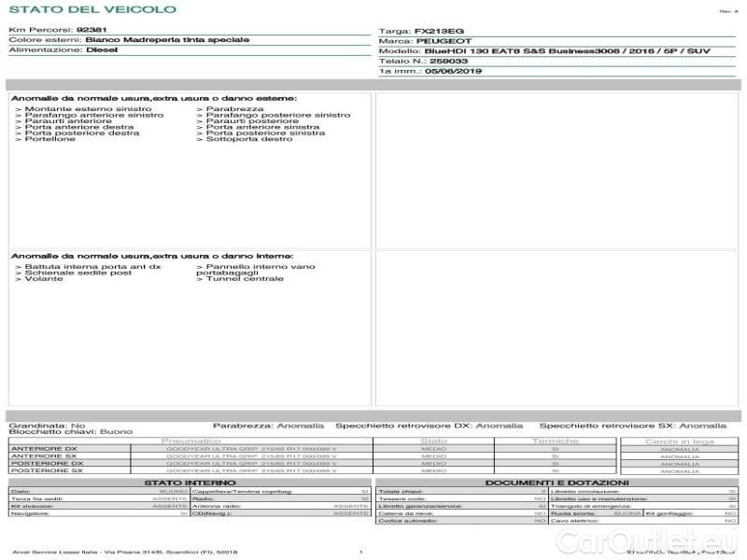Click 'Porta anteriore destra' list entry
Viewport: 747px width, 560px height.
(x=79, y=127)
